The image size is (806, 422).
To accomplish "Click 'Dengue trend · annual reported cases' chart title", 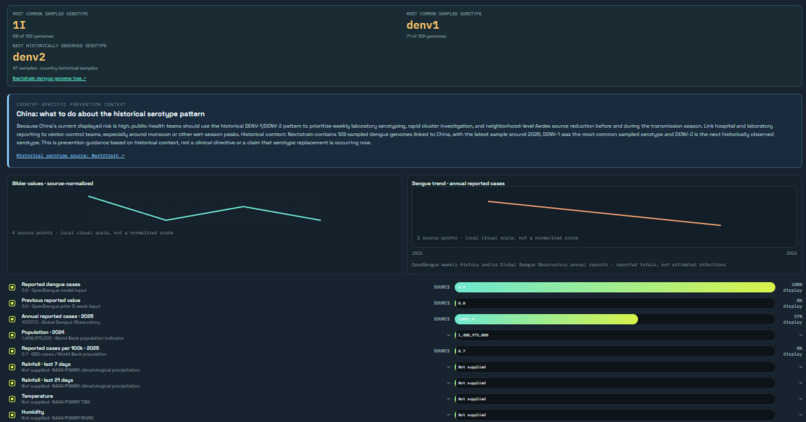I will pos(458,184).
